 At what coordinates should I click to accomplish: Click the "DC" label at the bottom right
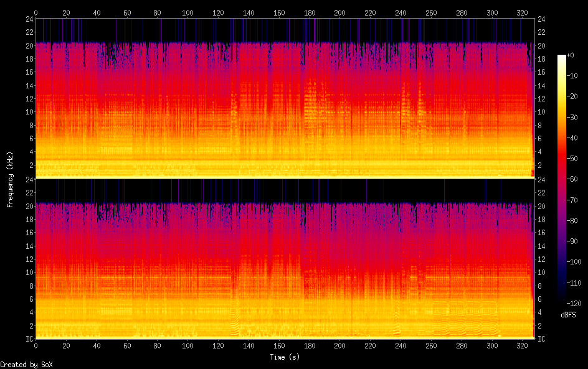pos(542,339)
